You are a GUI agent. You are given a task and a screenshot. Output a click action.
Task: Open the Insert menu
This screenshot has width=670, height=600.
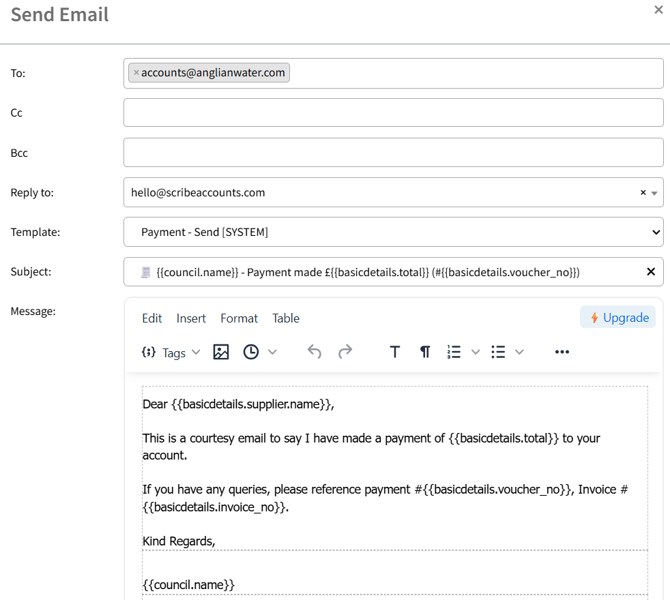pos(191,318)
